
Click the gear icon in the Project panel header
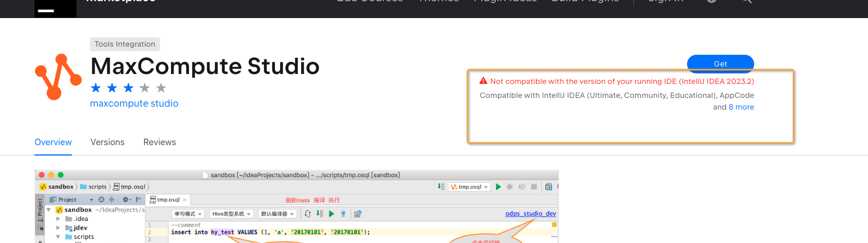[x=125, y=199]
